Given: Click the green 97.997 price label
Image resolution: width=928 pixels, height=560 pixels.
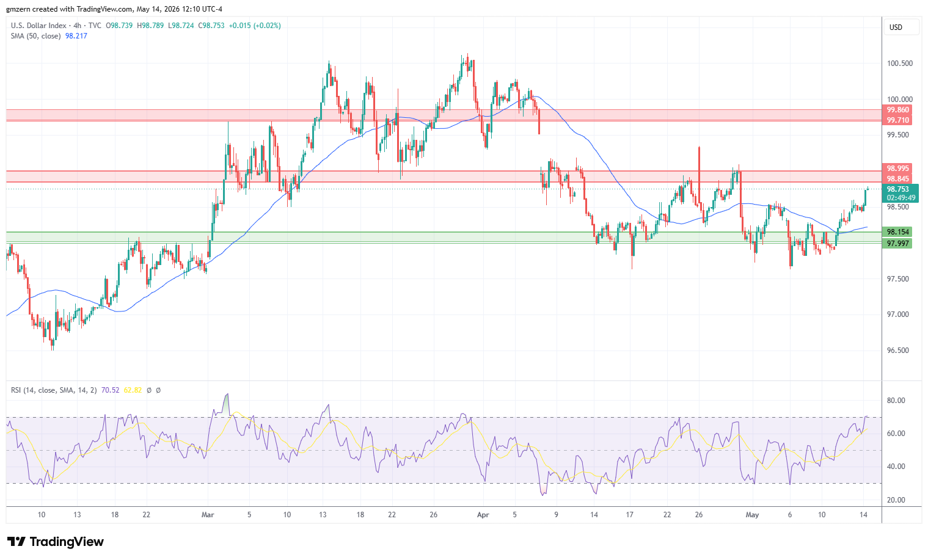Looking at the screenshot, I should click(898, 244).
